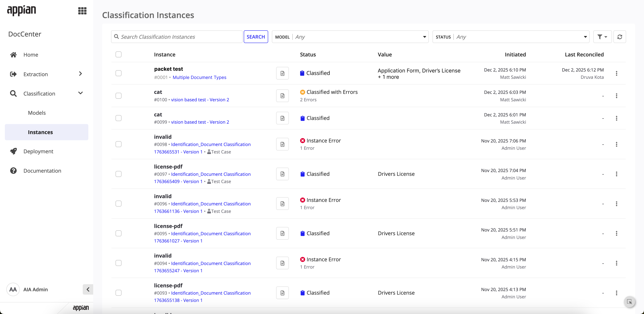
Task: Select the Home icon in sidebar
Action: 13,54
